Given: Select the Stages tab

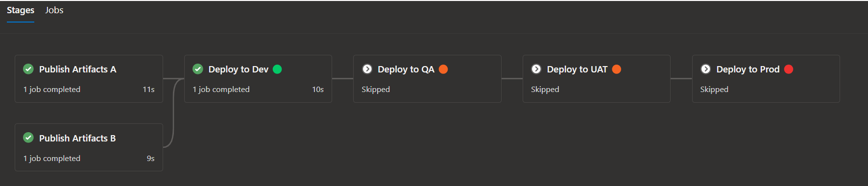Looking at the screenshot, I should click(21, 10).
